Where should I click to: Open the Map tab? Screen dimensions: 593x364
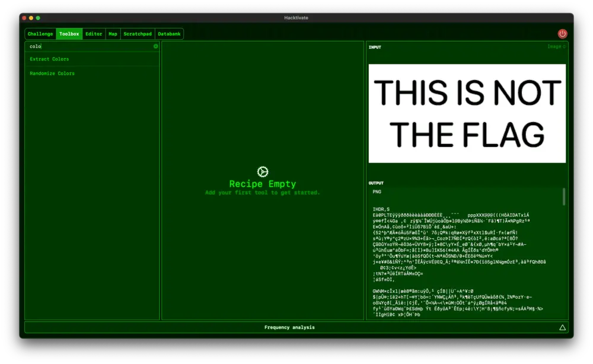coord(112,34)
